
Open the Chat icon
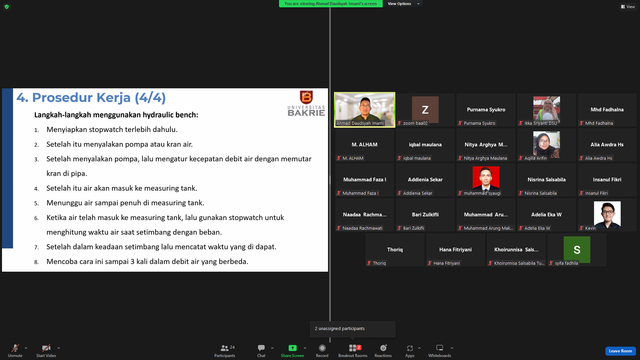(x=261, y=348)
